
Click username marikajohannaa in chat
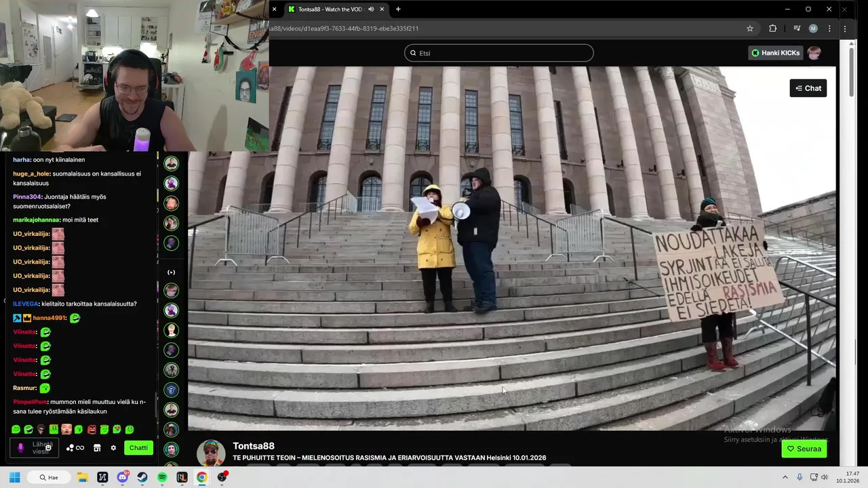coord(35,220)
